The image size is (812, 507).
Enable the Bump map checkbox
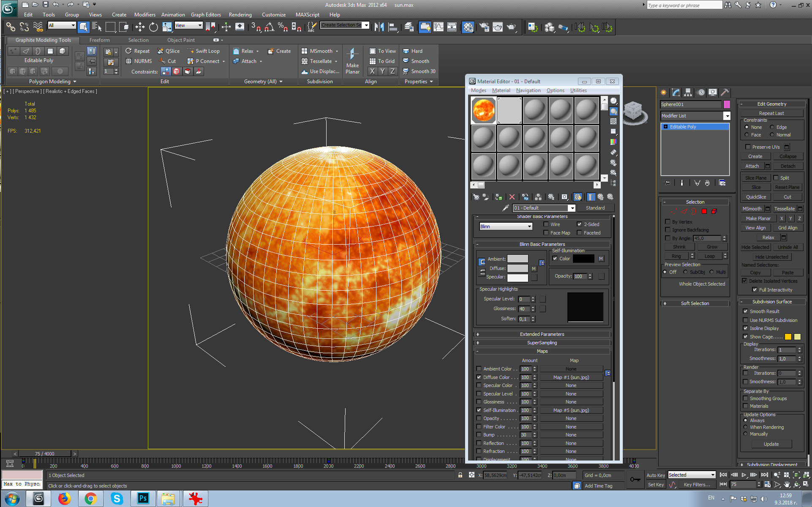click(479, 435)
